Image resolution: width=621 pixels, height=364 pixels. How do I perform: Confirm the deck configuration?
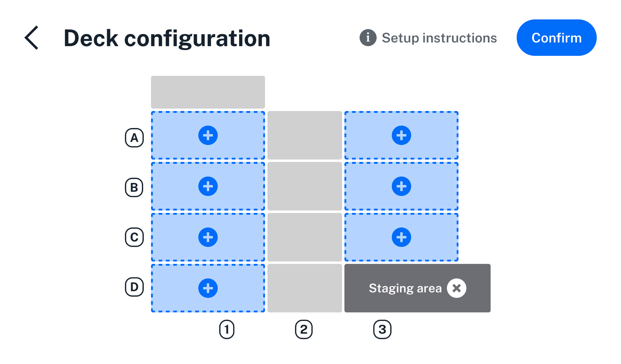point(556,38)
